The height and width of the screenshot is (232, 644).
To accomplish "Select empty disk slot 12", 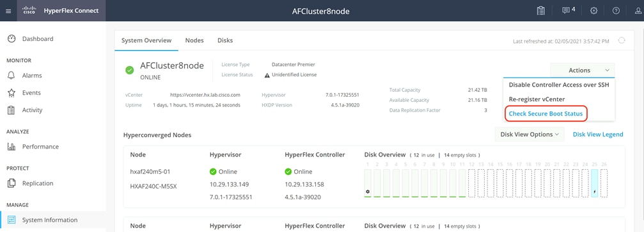I will pyautogui.click(x=471, y=183).
